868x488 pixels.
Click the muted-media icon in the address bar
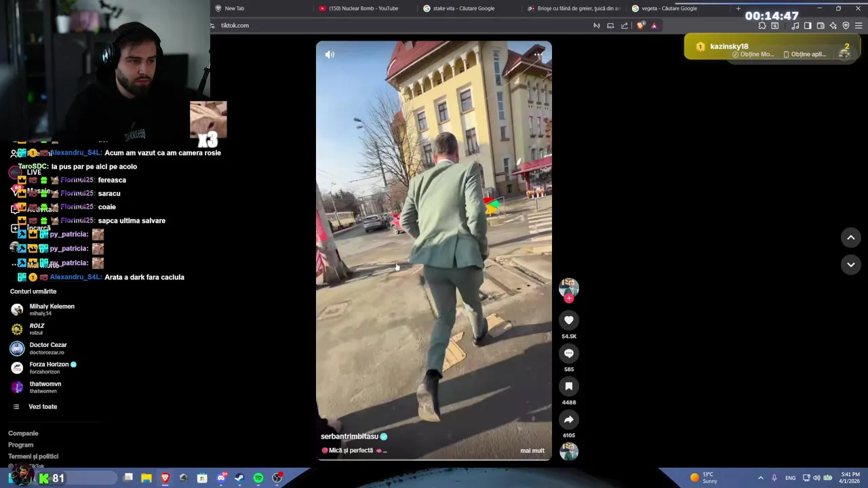pos(597,26)
